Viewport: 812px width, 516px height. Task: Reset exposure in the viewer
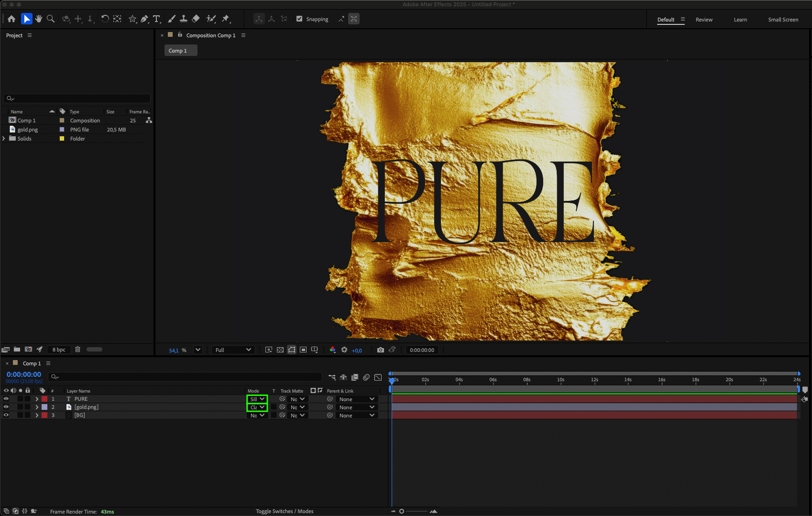(344, 350)
